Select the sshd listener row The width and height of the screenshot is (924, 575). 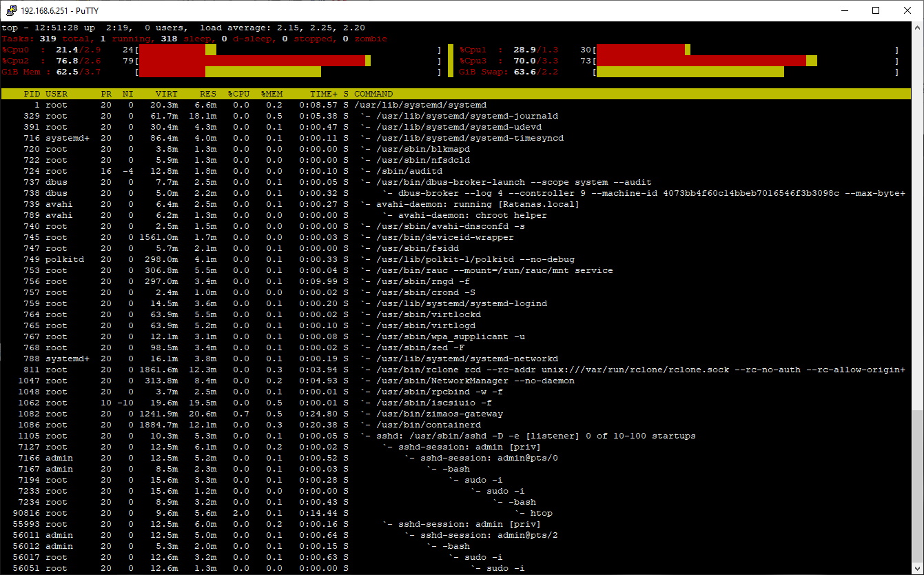pos(455,436)
